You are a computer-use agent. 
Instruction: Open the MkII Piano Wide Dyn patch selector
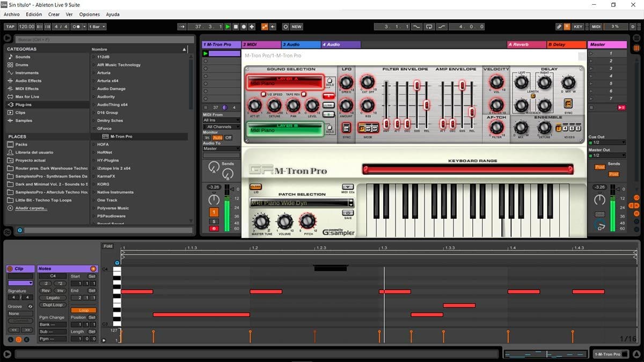pos(302,203)
